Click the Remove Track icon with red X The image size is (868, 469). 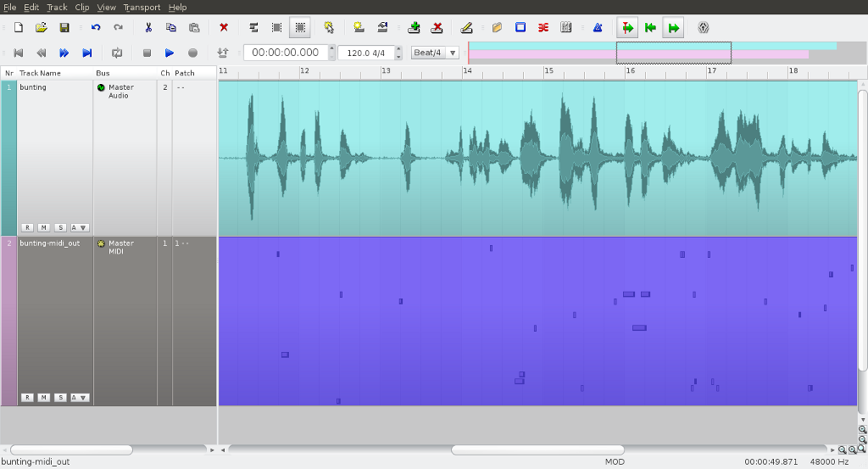437,27
